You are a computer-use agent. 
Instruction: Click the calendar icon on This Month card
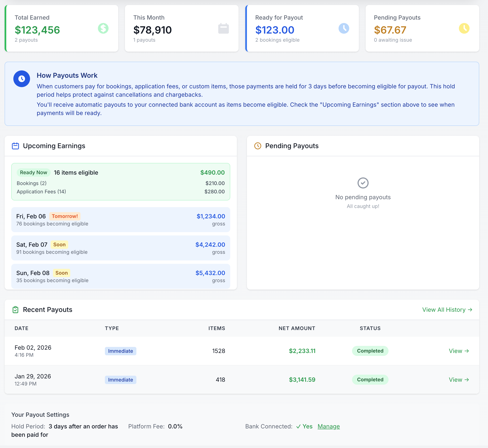coord(223,28)
